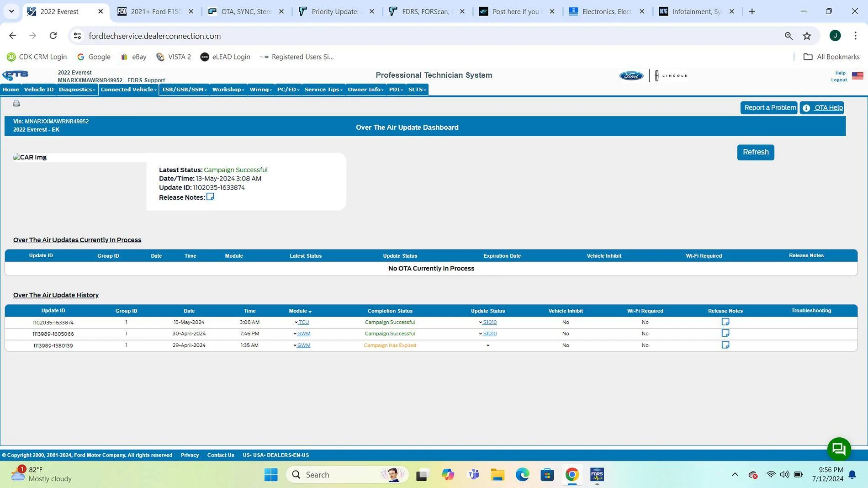Open Windows Start menu
Image resolution: width=868 pixels, height=488 pixels.
[271, 475]
